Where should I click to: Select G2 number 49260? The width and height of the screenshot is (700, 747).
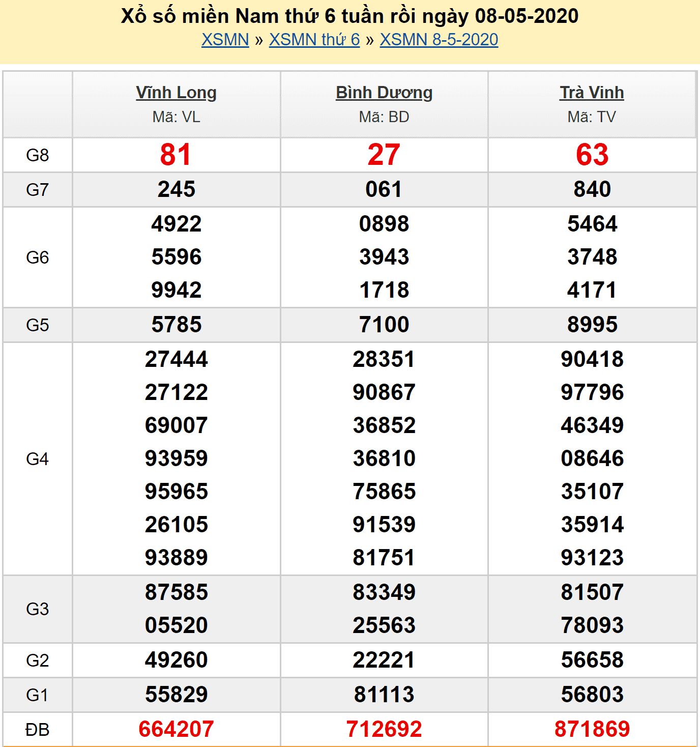pos(177,660)
